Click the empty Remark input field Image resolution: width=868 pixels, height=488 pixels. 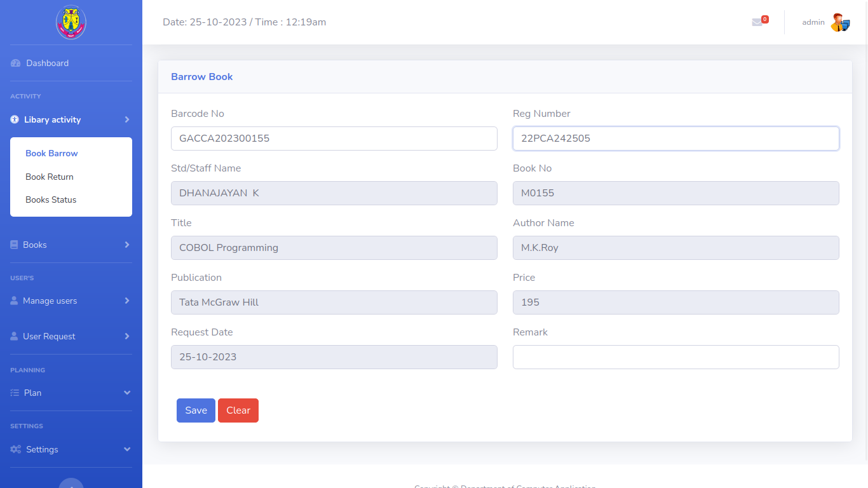coord(676,357)
